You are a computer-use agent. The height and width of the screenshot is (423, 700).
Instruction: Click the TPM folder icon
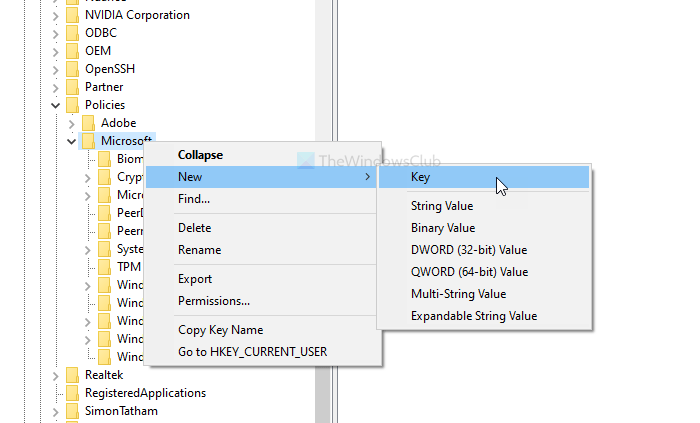(103, 267)
